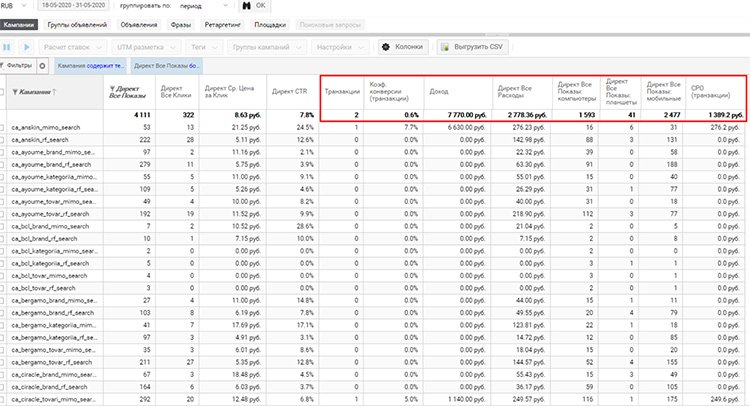Screen dimensions: 750x406
Task: Select the Поисковые запросы tab
Action: [x=330, y=24]
